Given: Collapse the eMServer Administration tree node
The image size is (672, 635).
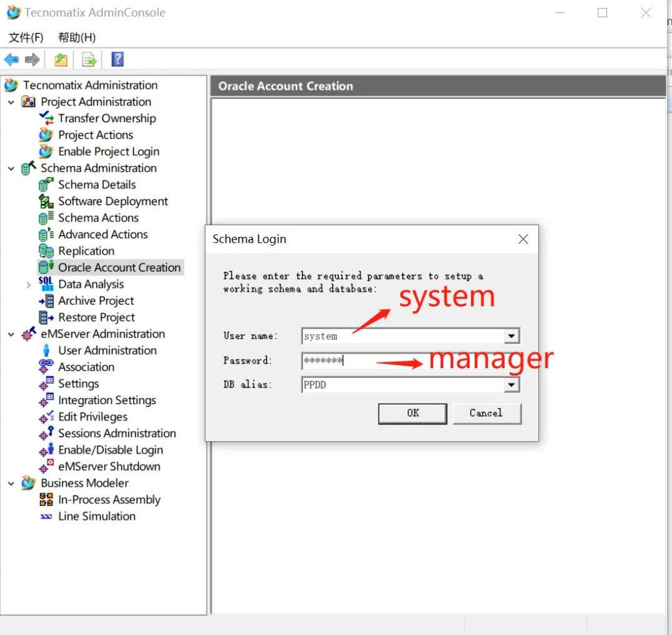Looking at the screenshot, I should 12,334.
